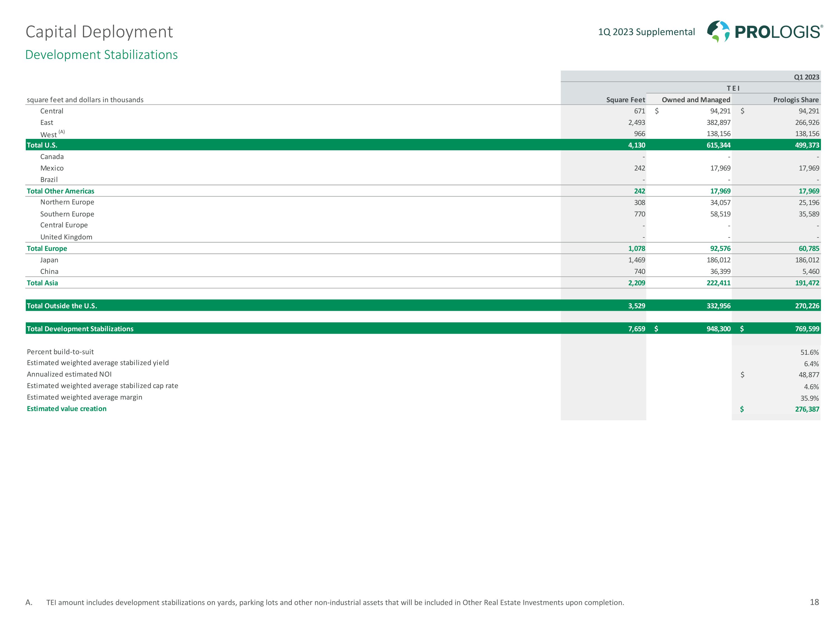The image size is (840, 630).
Task: Click the Prologis Share column header
Action: point(795,100)
